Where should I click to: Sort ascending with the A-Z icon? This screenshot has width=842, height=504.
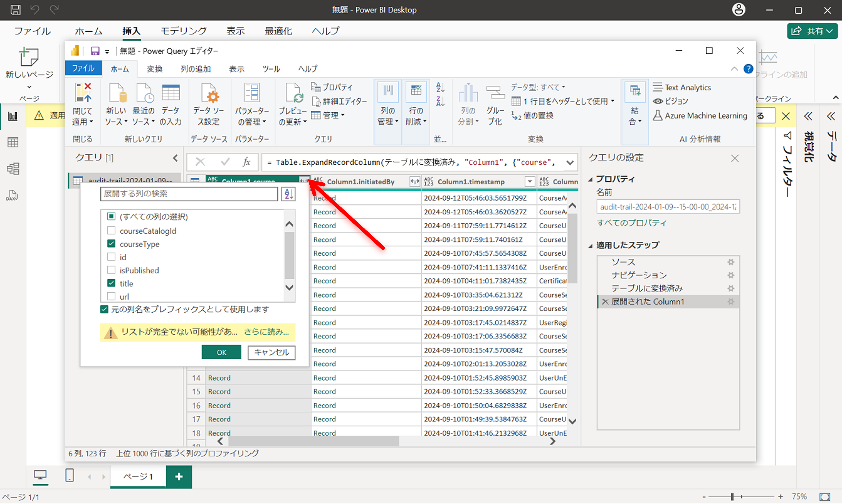(x=440, y=87)
